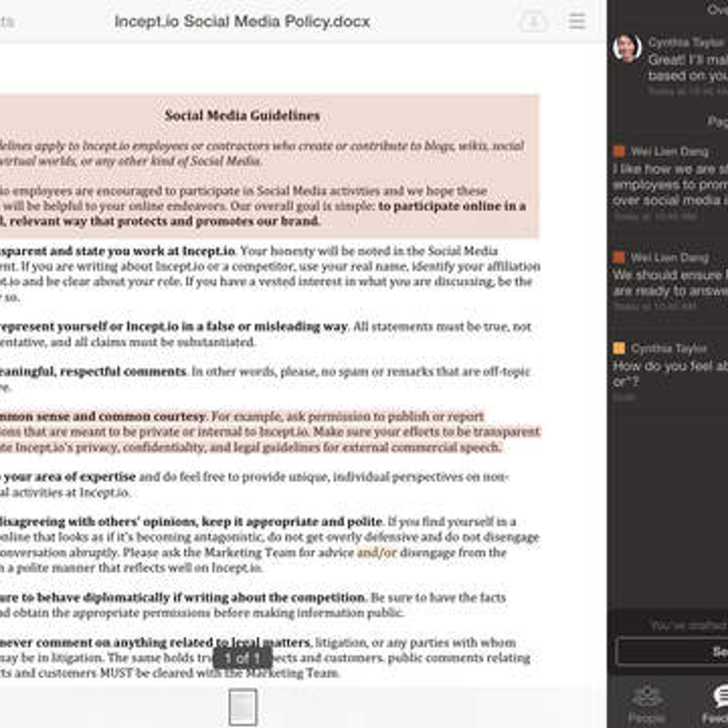Open the People tab
Viewport: 728px width, 728px height.
647,704
